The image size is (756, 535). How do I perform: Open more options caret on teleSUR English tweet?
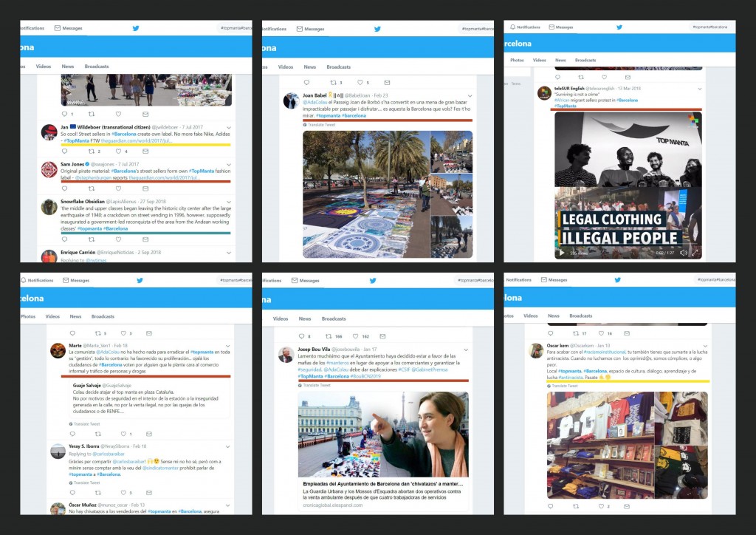699,88
